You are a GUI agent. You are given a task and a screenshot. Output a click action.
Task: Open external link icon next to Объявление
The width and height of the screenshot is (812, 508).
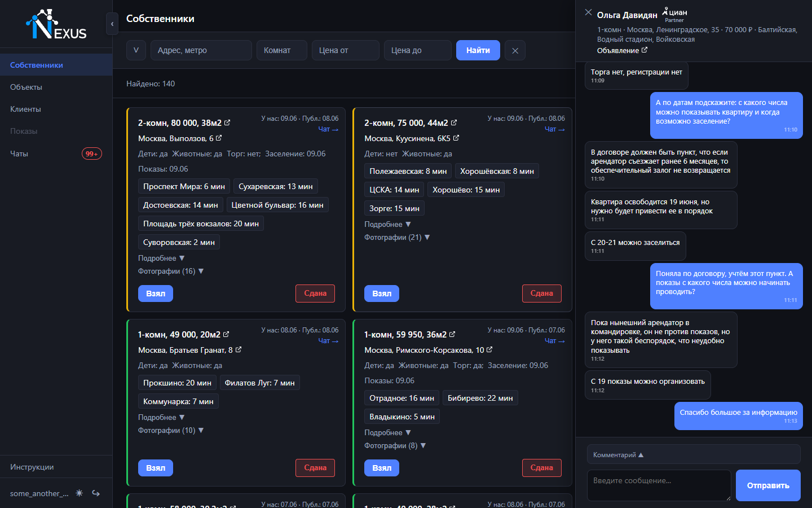tap(645, 50)
